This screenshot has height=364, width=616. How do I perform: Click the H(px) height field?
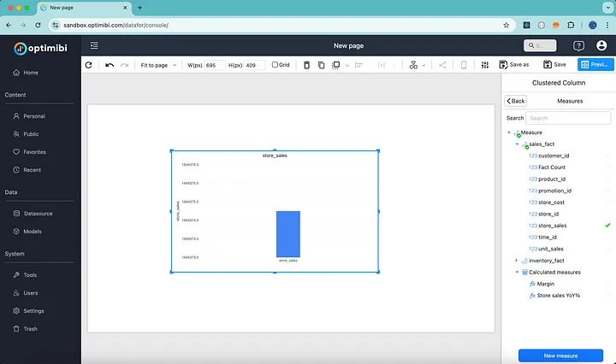point(254,65)
